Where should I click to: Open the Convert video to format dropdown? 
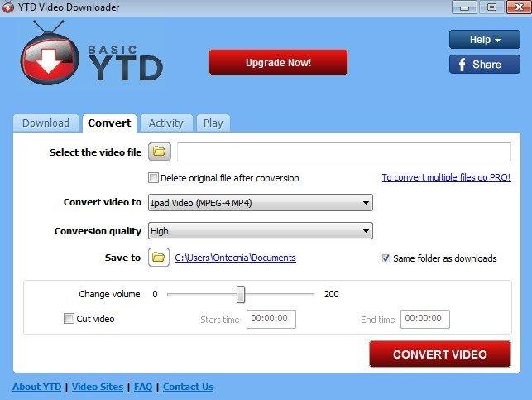pyautogui.click(x=260, y=202)
